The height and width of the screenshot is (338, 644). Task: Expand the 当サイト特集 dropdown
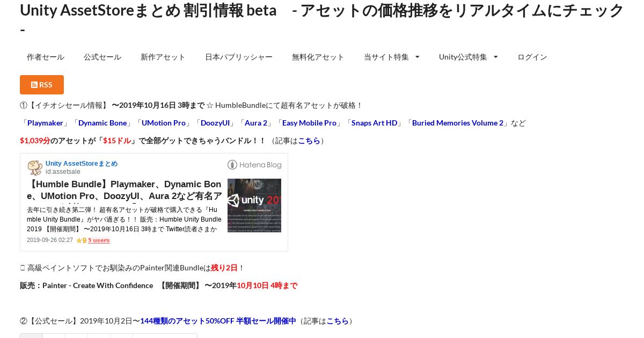click(392, 57)
